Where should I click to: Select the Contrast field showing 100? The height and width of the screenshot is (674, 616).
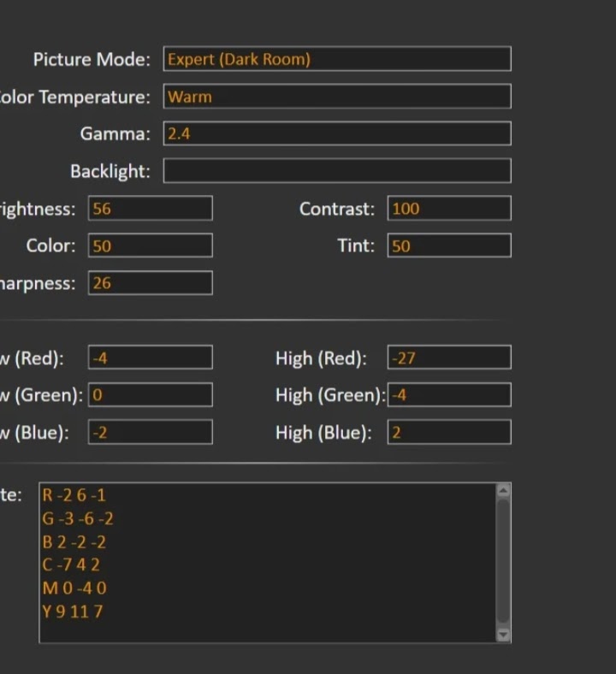click(449, 209)
